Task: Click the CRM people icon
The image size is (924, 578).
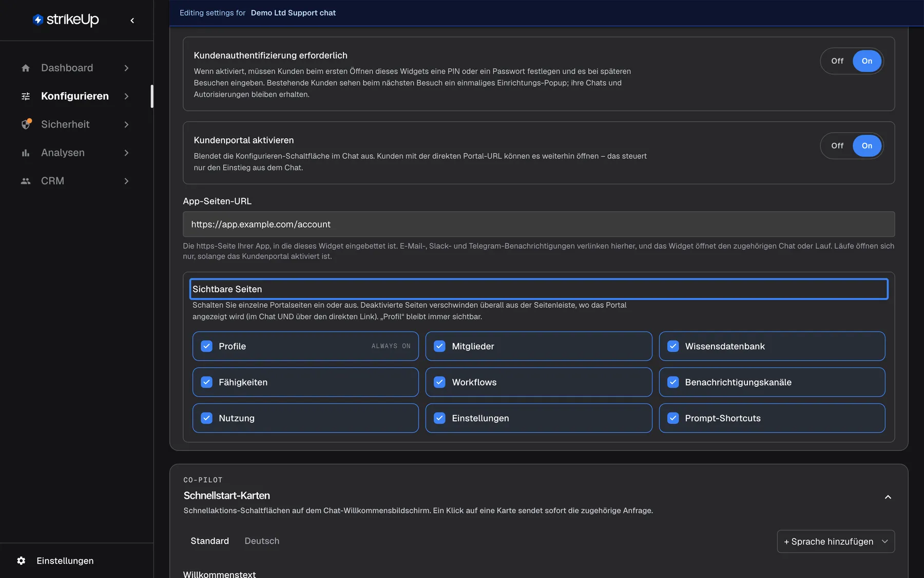Action: (x=26, y=181)
